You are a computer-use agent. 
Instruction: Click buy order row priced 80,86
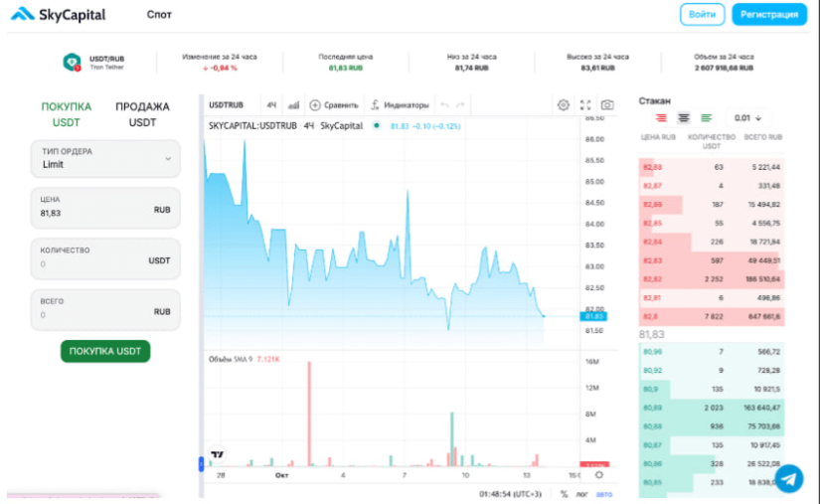pos(712,464)
